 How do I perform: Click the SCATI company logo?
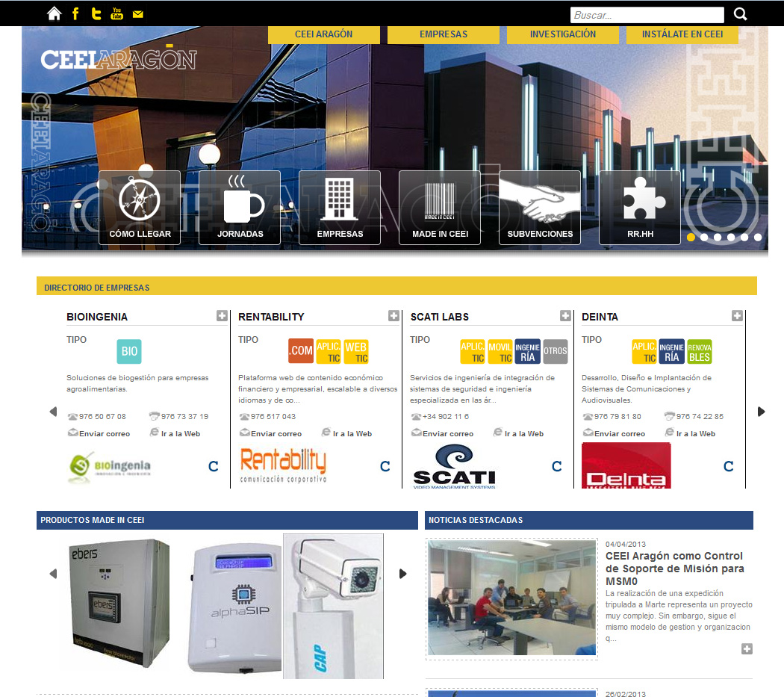tap(455, 466)
